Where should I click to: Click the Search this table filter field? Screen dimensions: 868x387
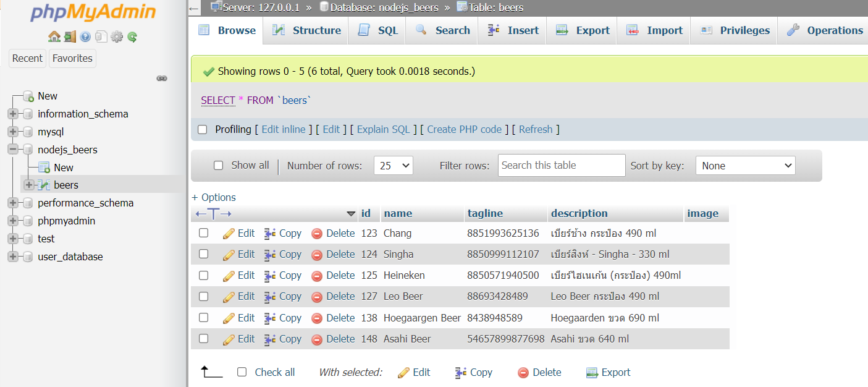point(562,166)
